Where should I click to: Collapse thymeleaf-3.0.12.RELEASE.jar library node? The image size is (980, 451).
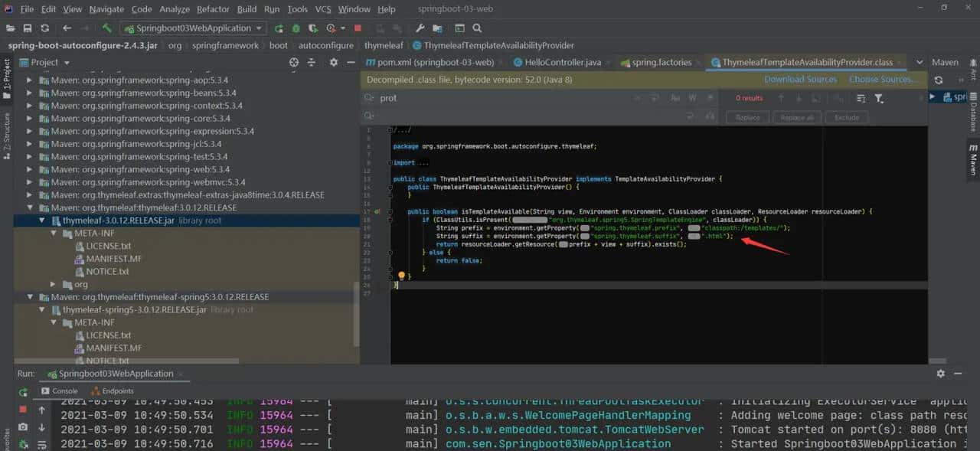pos(43,221)
